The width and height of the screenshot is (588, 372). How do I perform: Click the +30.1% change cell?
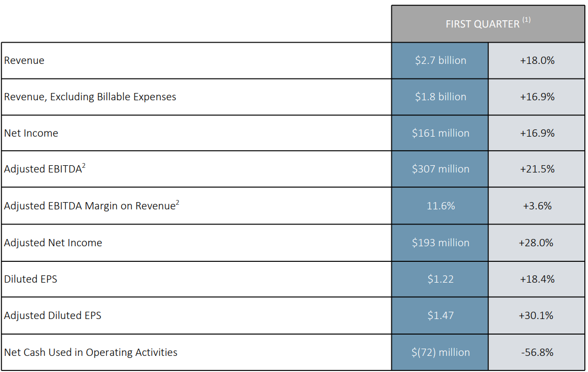[x=537, y=315]
